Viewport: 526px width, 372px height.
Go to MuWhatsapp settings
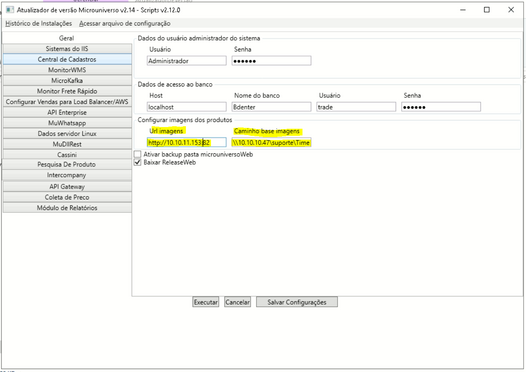(x=67, y=123)
